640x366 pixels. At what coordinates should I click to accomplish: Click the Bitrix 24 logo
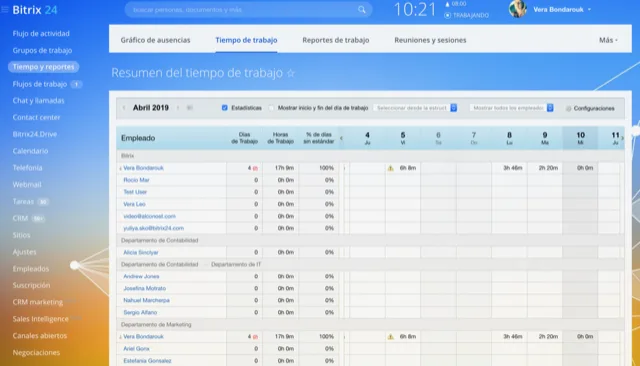[x=35, y=9]
